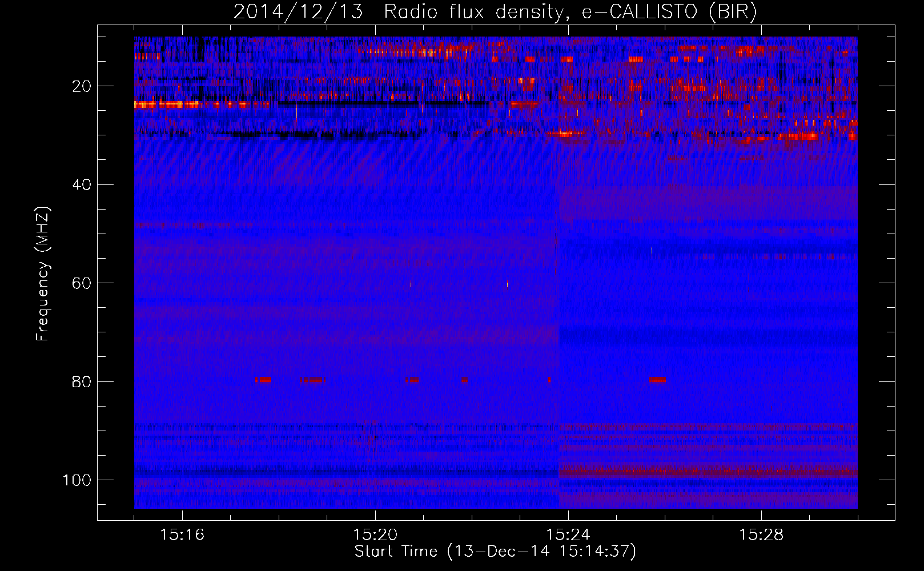Click the 15:20 time tick label

(375, 534)
